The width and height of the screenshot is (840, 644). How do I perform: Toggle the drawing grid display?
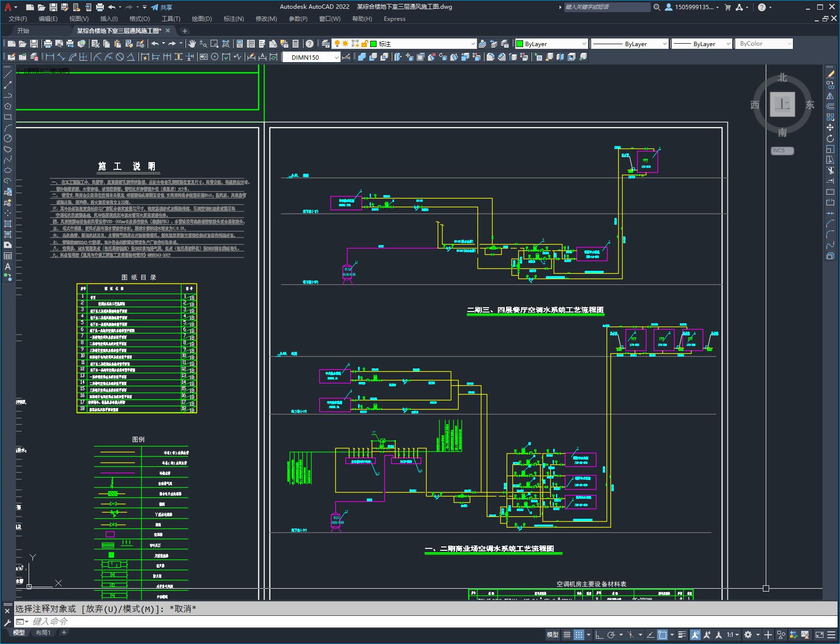pos(567,634)
